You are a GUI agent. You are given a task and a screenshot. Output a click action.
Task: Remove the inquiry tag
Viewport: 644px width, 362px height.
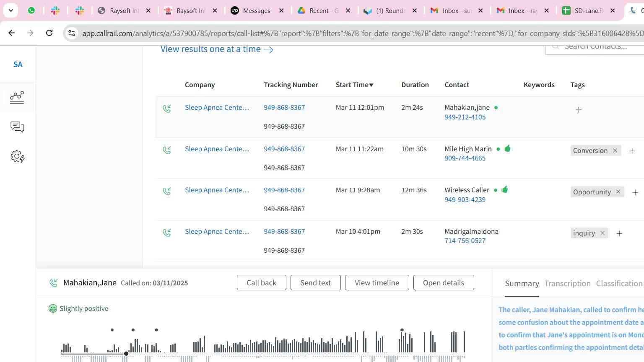click(x=602, y=233)
